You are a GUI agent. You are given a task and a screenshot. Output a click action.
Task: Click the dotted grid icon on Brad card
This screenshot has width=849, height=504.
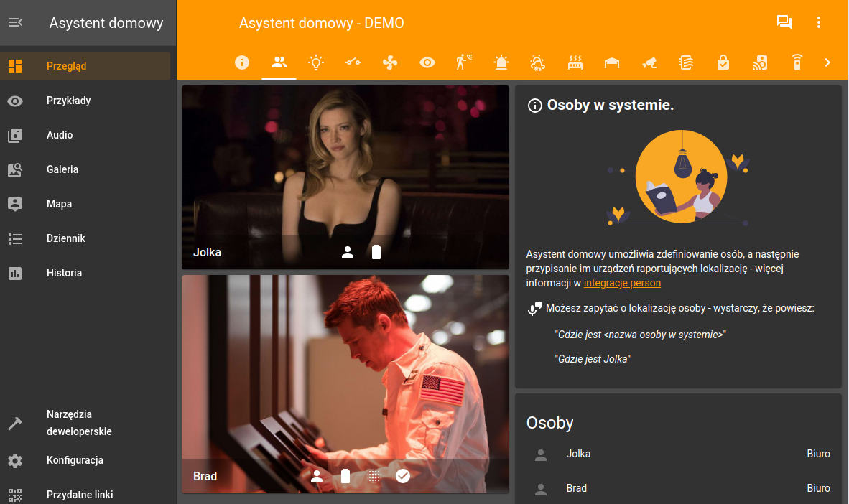374,477
